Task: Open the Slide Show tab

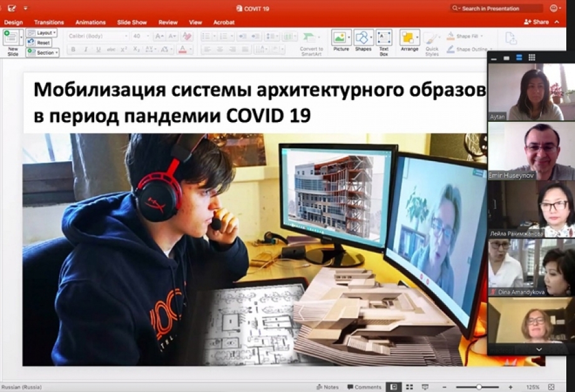Action: 131,22
